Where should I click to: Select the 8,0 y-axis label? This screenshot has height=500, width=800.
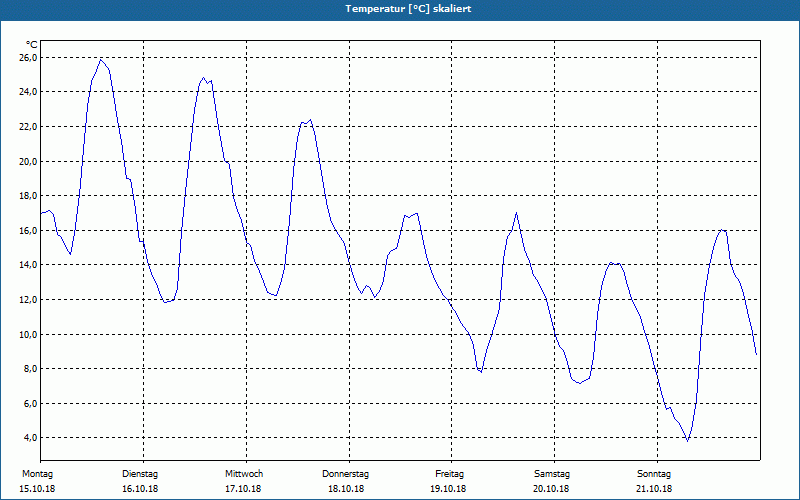(x=30, y=369)
